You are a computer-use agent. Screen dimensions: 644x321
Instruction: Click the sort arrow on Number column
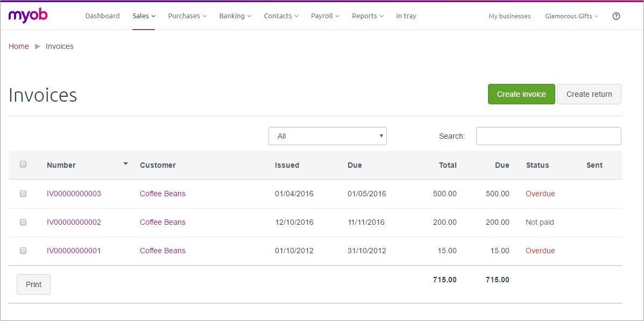coord(125,163)
